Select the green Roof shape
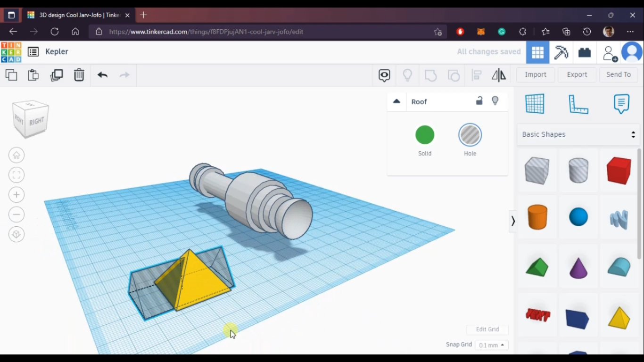 coord(537,267)
